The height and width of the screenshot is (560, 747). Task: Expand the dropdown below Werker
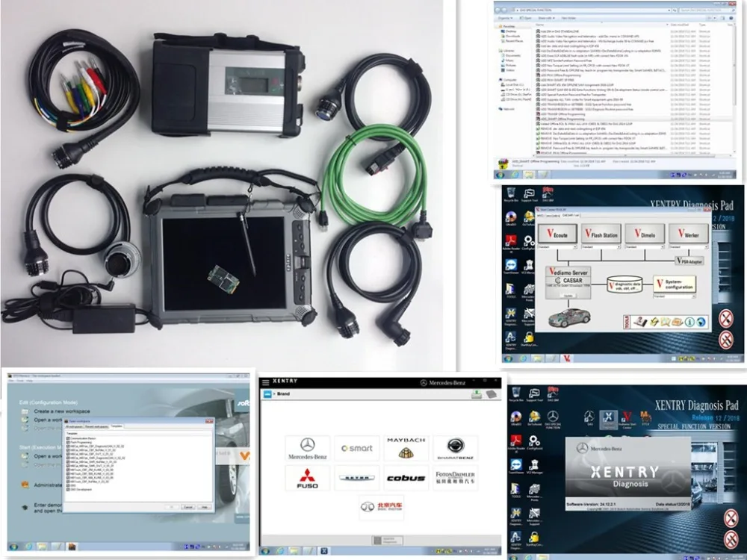pyautogui.click(x=689, y=247)
